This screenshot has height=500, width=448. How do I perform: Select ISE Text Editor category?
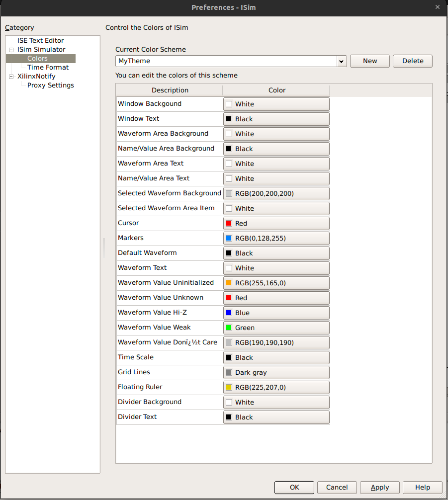(x=40, y=40)
